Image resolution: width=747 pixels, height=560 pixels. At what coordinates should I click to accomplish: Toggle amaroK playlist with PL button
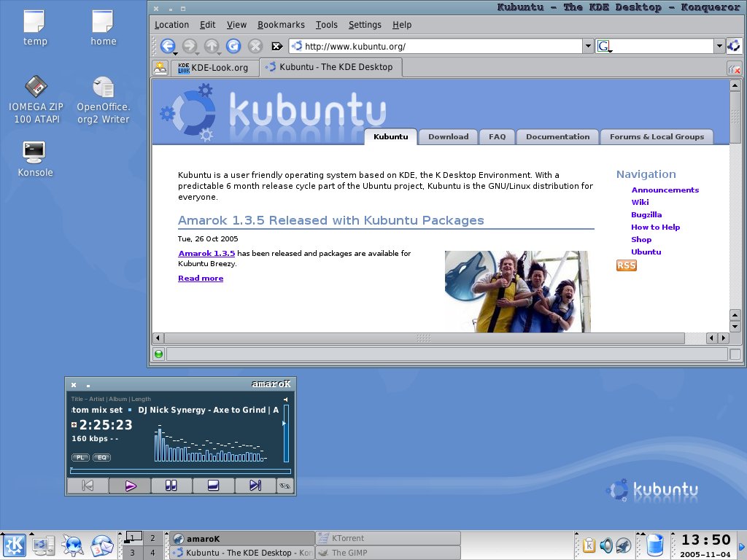(x=80, y=457)
